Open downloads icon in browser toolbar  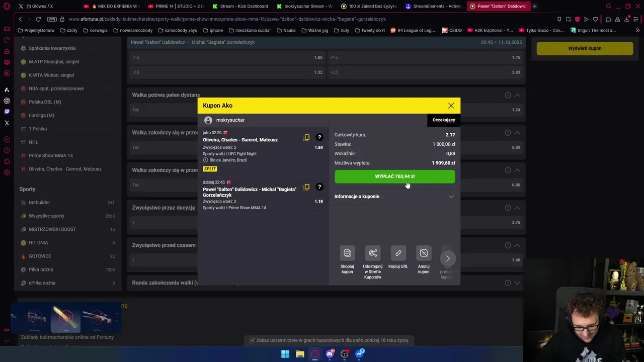coord(627,19)
